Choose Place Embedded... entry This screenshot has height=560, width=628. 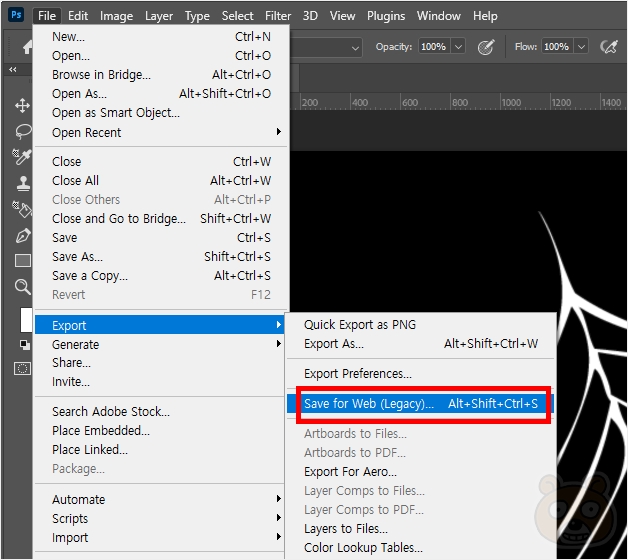[160, 430]
